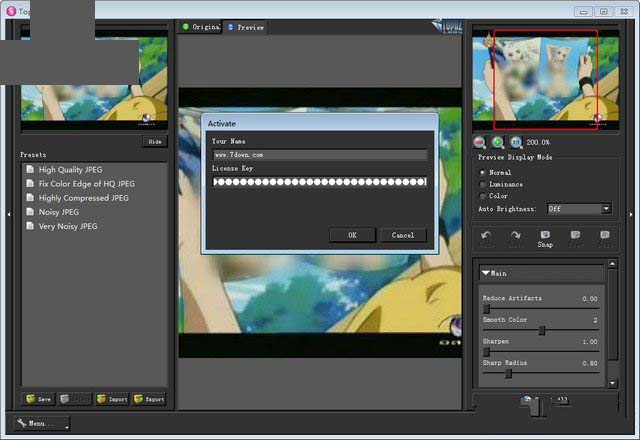This screenshot has height=440, width=640.
Task: Open the Menu... wrench dropdown
Action: [x=42, y=424]
